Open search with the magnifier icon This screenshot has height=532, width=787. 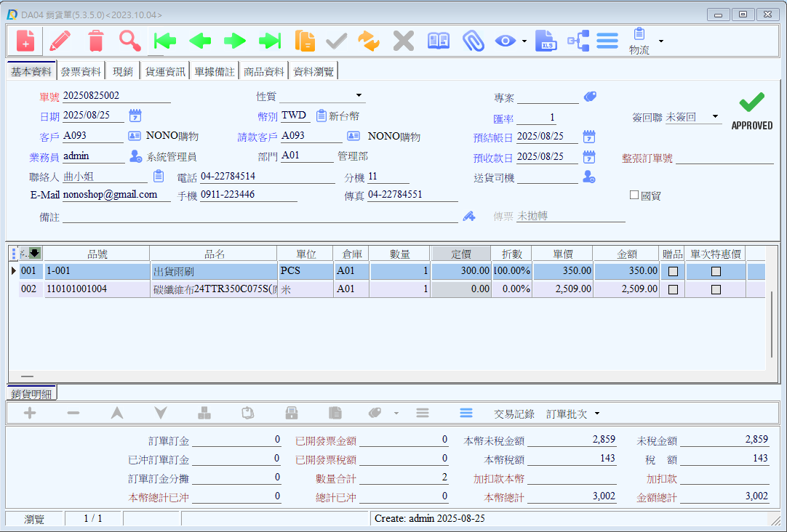coord(130,41)
